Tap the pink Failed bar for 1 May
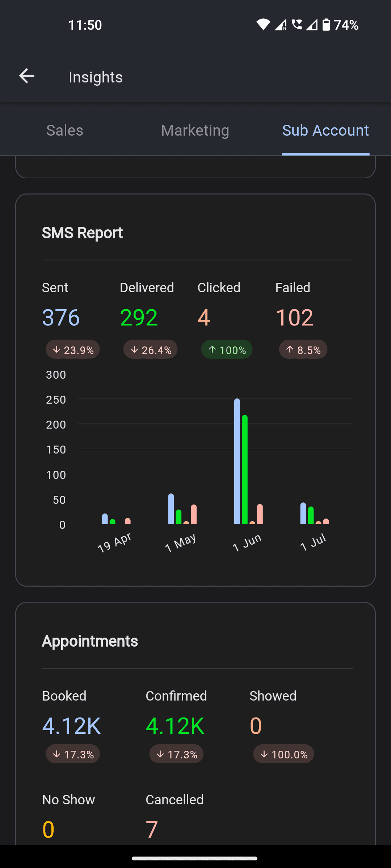 (x=194, y=514)
